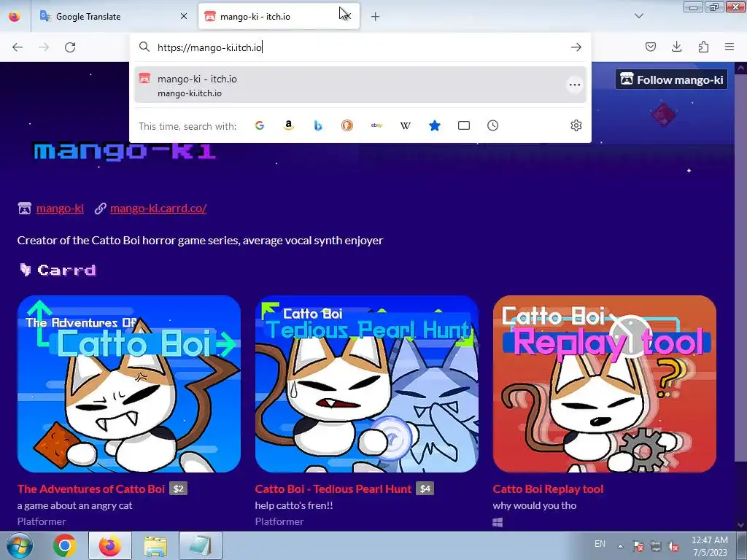Open the Windows Start menu
The image size is (747, 560).
point(18,545)
